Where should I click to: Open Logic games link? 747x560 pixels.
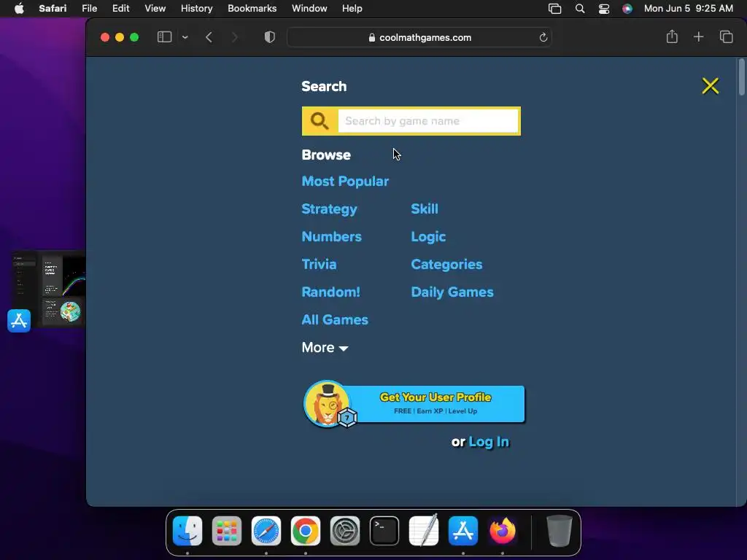tap(428, 237)
